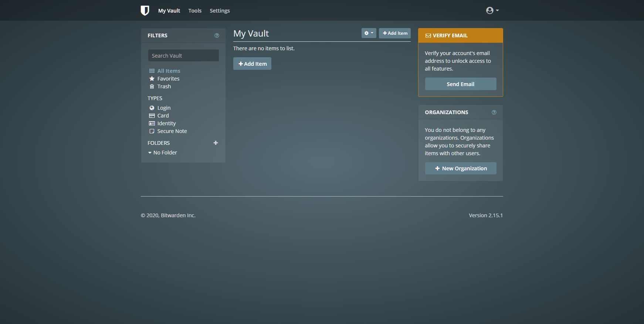The width and height of the screenshot is (644, 324).
Task: Filter by Secure Note type
Action: point(172,131)
